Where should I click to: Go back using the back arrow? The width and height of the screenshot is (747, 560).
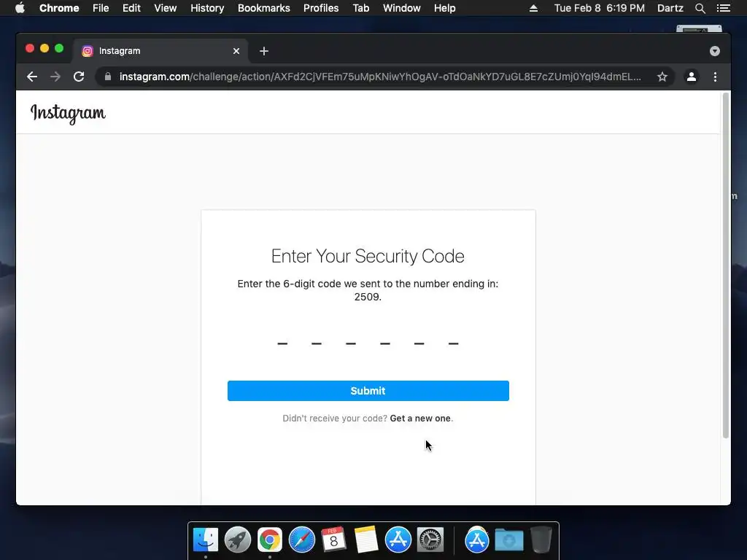[32, 77]
